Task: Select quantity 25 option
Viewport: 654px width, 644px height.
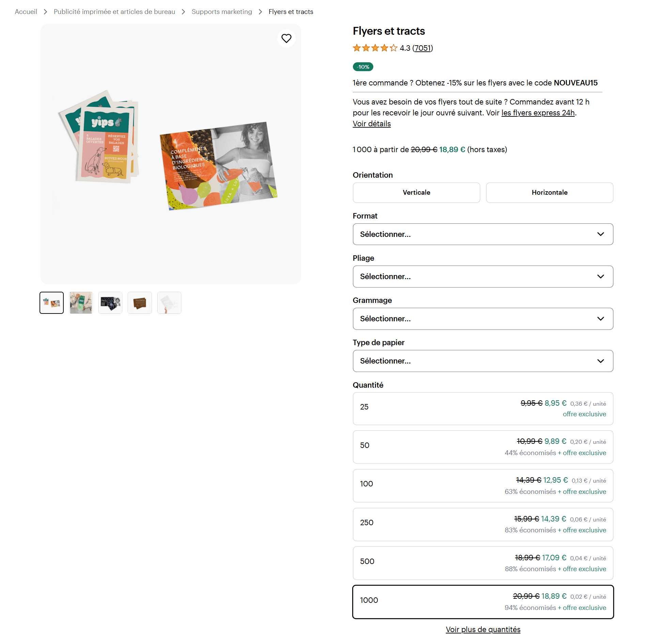Action: (x=483, y=408)
